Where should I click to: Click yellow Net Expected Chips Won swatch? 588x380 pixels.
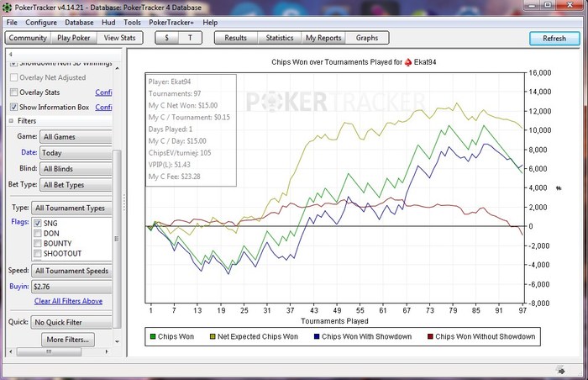[x=213, y=337]
